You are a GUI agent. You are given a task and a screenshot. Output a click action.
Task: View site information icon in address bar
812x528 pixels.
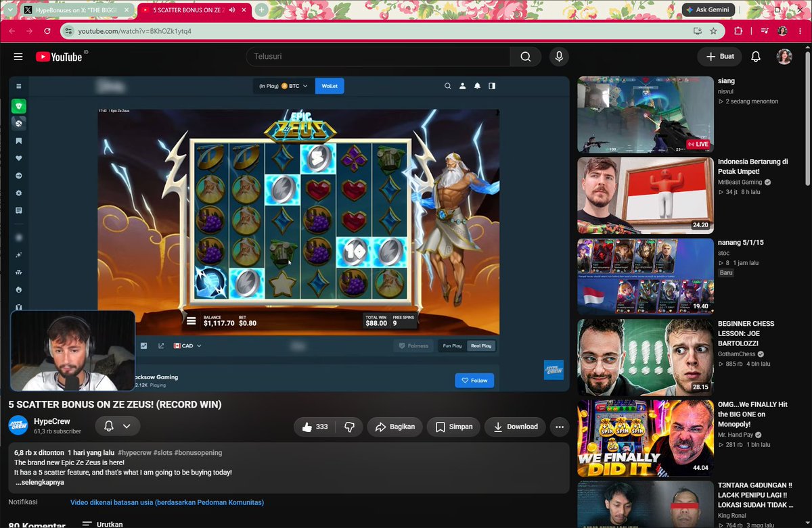(x=68, y=31)
